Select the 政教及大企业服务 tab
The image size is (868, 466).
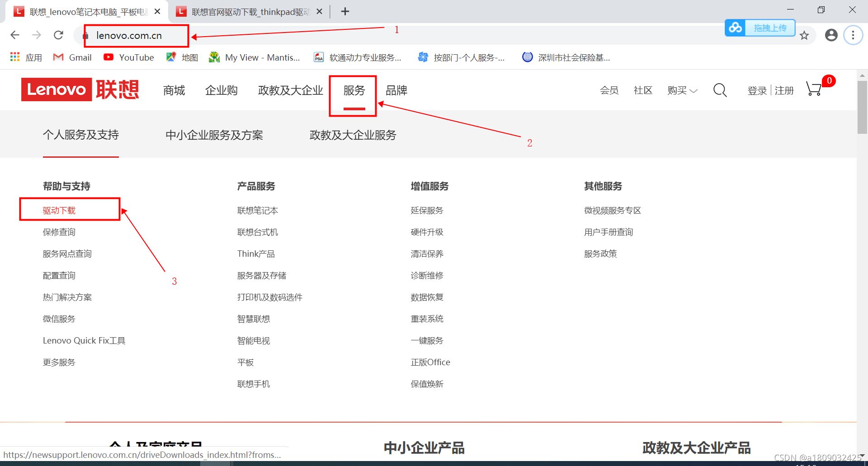point(353,135)
